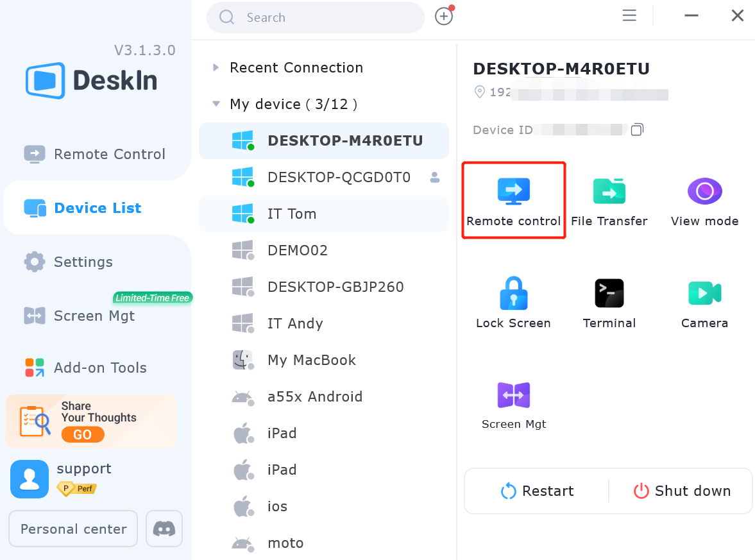755x560 pixels.
Task: Open the Discord community button
Action: click(x=164, y=529)
